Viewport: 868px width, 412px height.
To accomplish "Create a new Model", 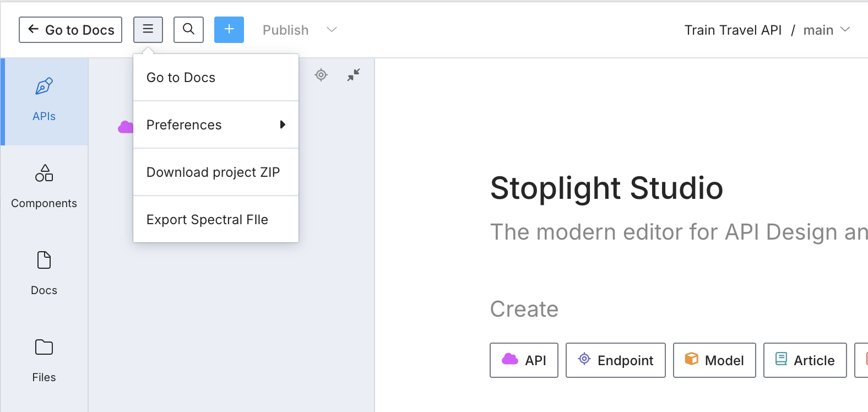I will [714, 360].
